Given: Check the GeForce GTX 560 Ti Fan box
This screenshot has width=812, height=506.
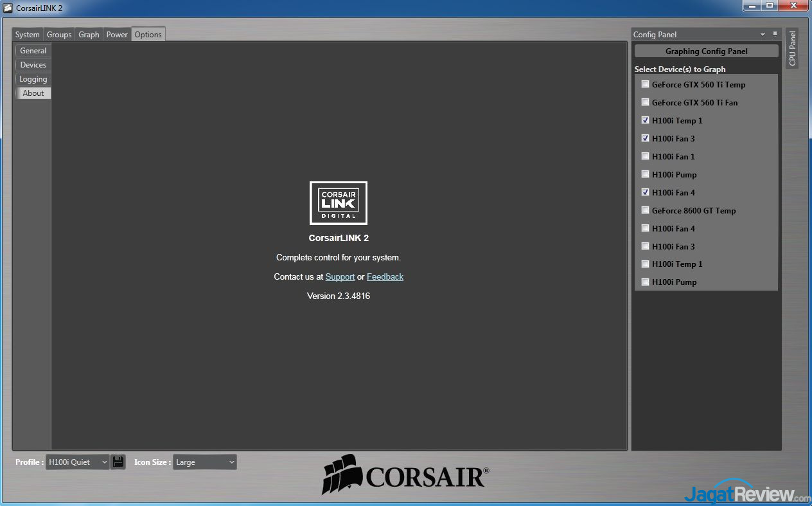Looking at the screenshot, I should pyautogui.click(x=645, y=102).
